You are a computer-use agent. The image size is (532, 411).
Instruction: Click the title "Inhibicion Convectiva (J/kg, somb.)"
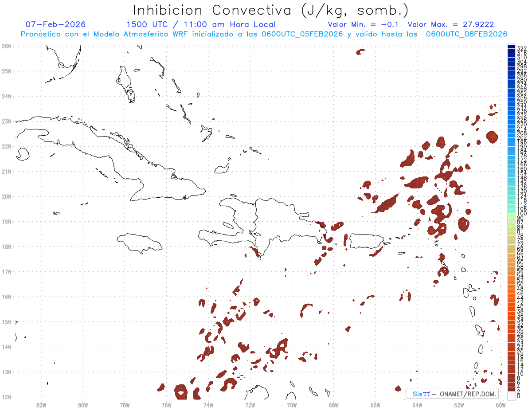[270, 10]
